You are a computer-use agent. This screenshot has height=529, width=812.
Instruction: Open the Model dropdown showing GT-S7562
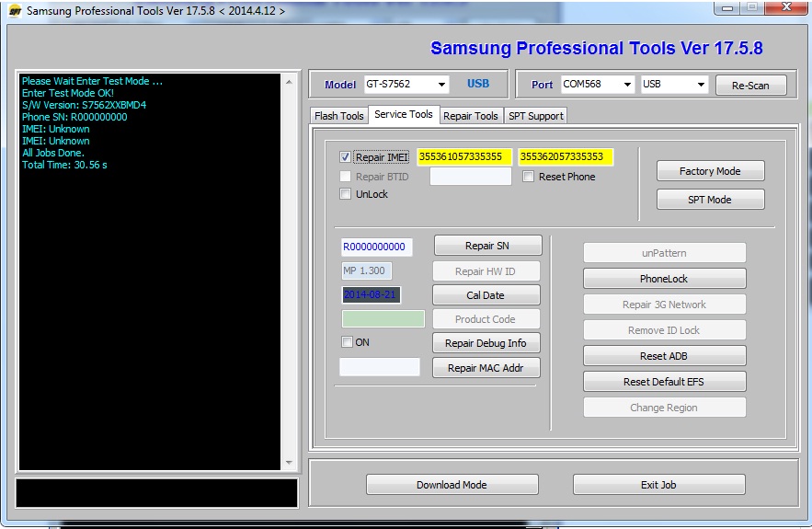point(406,84)
